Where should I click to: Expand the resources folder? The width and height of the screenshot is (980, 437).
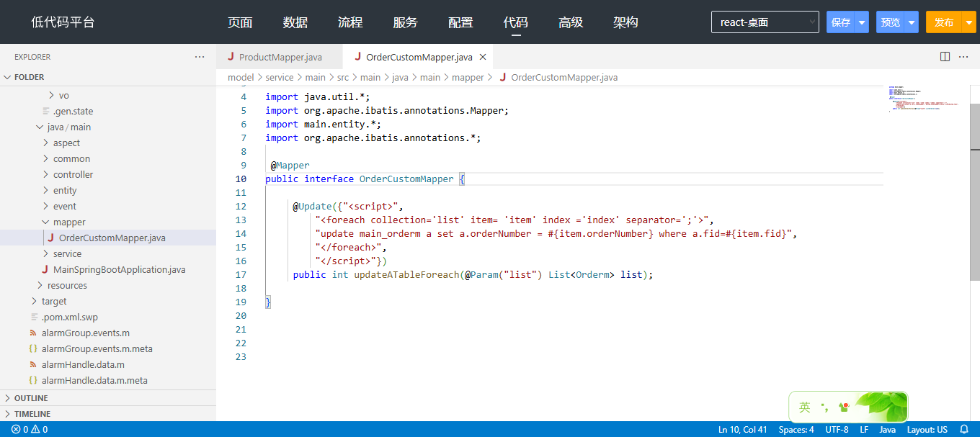[40, 286]
